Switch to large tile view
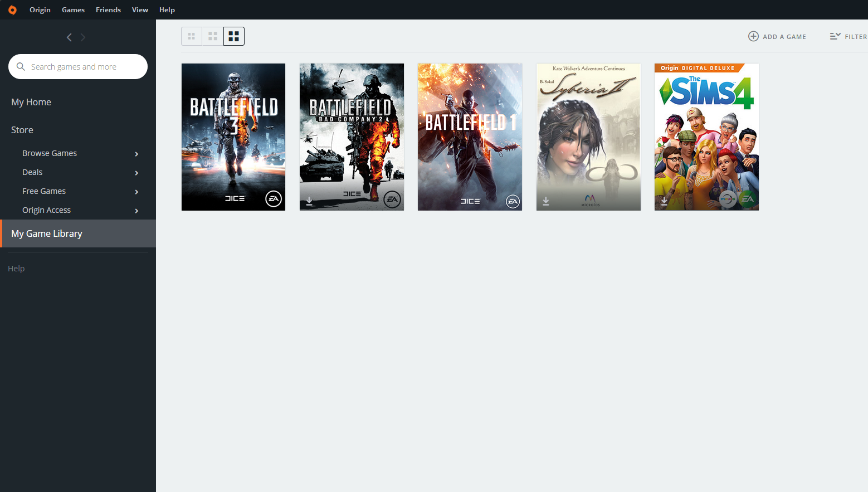Image resolution: width=868 pixels, height=492 pixels. click(234, 36)
